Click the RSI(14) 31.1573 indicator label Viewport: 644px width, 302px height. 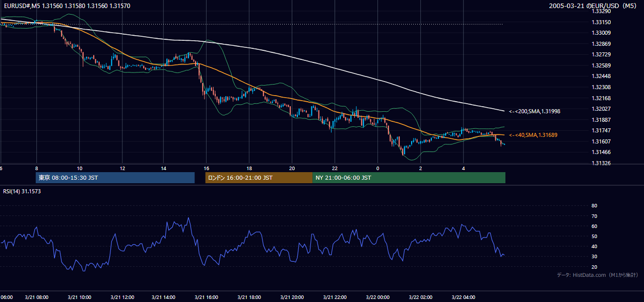22,191
